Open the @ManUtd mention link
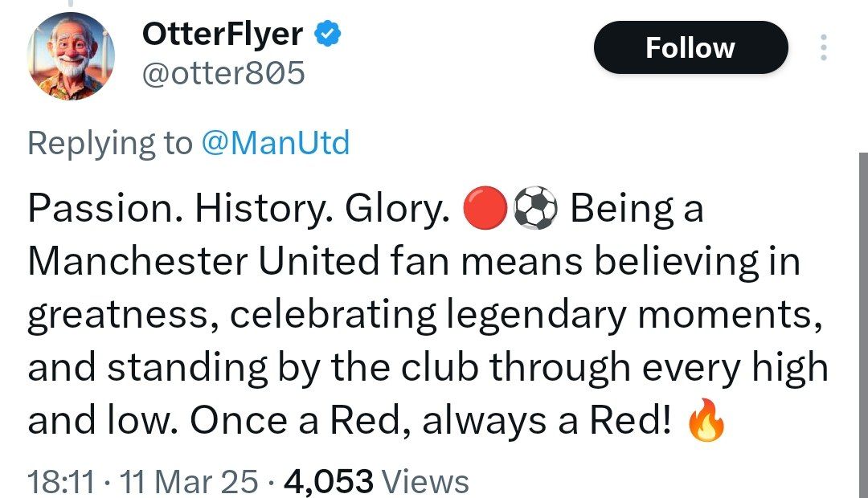 pyautogui.click(x=275, y=143)
